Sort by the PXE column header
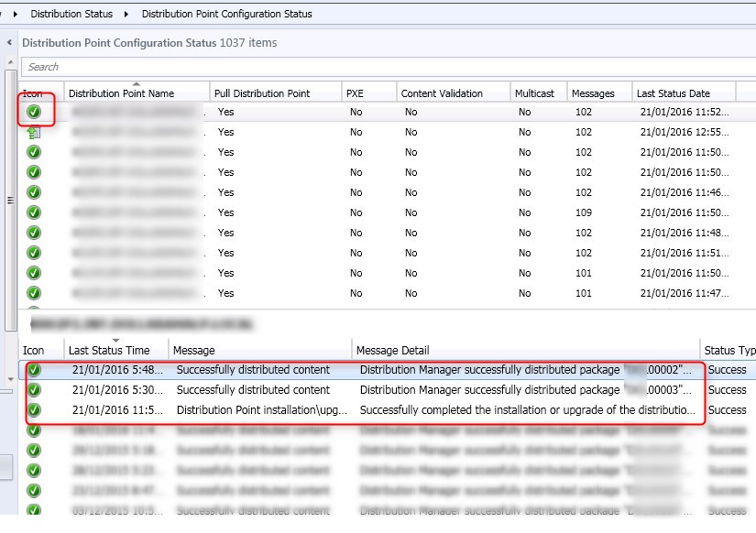Viewport: 756px width, 533px height. [369, 93]
